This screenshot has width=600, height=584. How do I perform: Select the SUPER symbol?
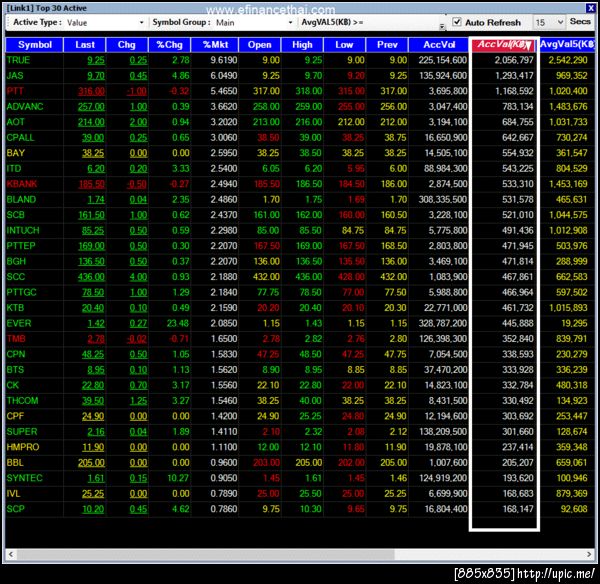click(22, 432)
